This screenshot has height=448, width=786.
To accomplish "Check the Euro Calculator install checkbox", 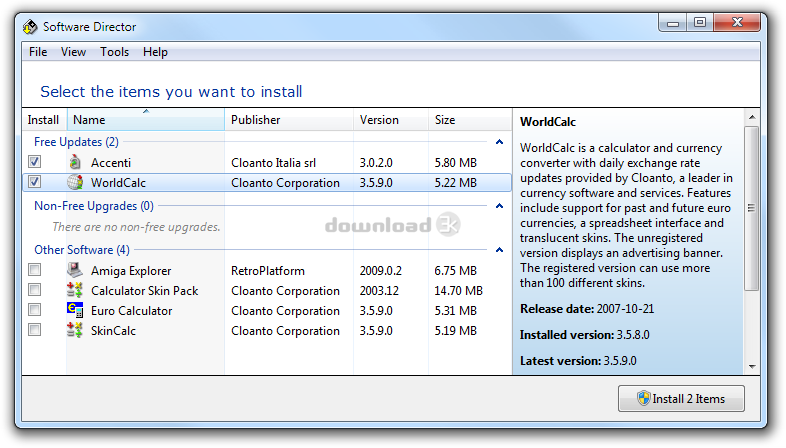I will pos(35,310).
